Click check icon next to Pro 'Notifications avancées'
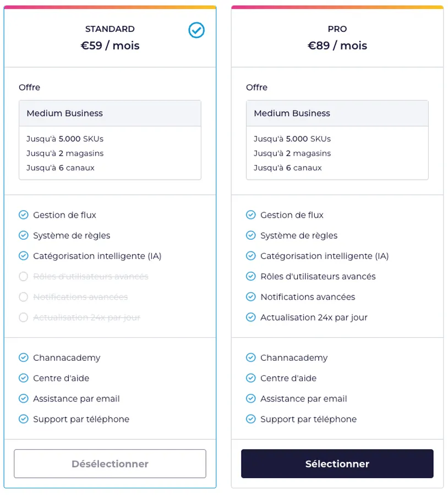The height and width of the screenshot is (495, 448). (x=250, y=297)
